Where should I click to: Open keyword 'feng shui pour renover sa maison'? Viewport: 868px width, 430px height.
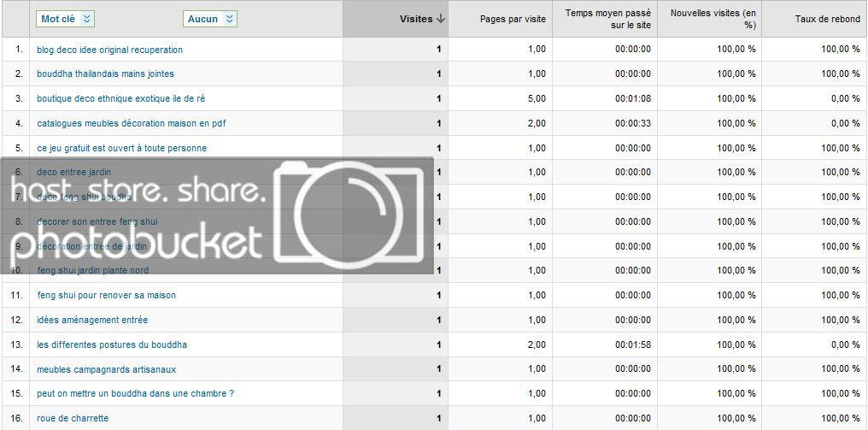point(106,295)
